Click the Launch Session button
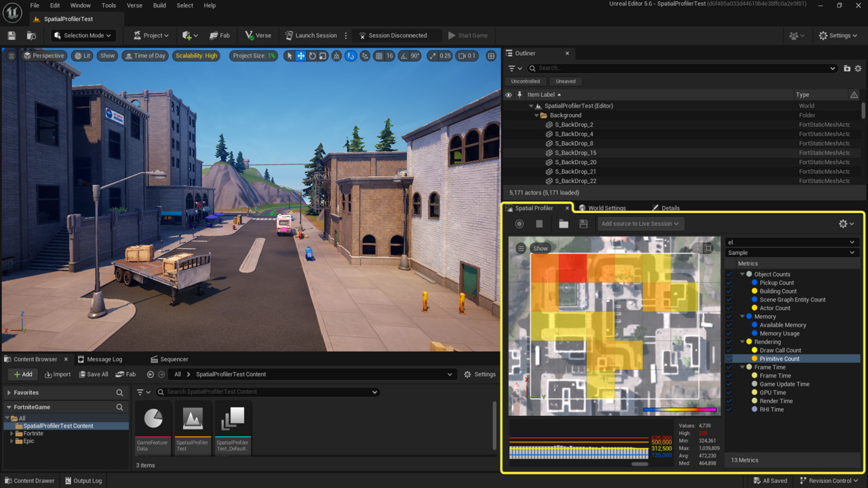Screen dimensions: 868x488 click(x=311, y=35)
